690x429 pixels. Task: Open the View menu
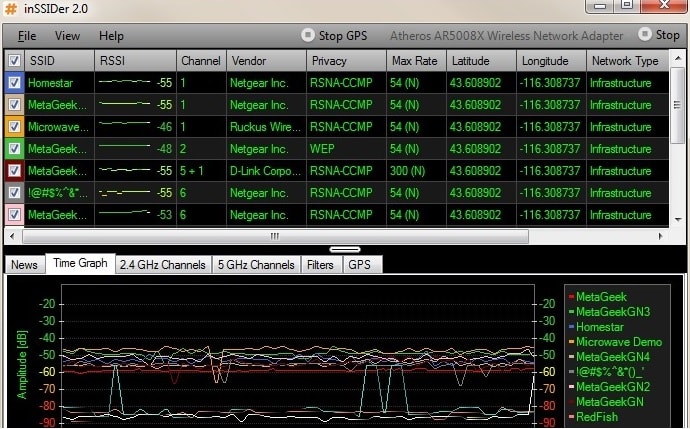click(x=68, y=36)
